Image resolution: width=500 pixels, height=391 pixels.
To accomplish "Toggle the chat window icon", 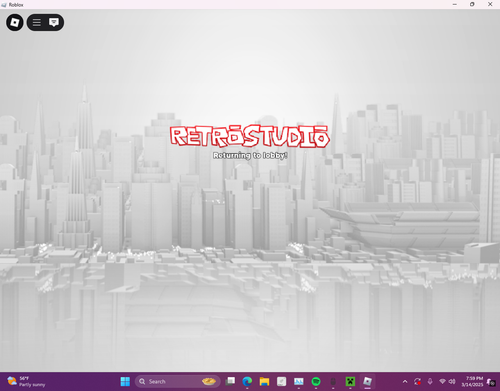I will [x=54, y=22].
